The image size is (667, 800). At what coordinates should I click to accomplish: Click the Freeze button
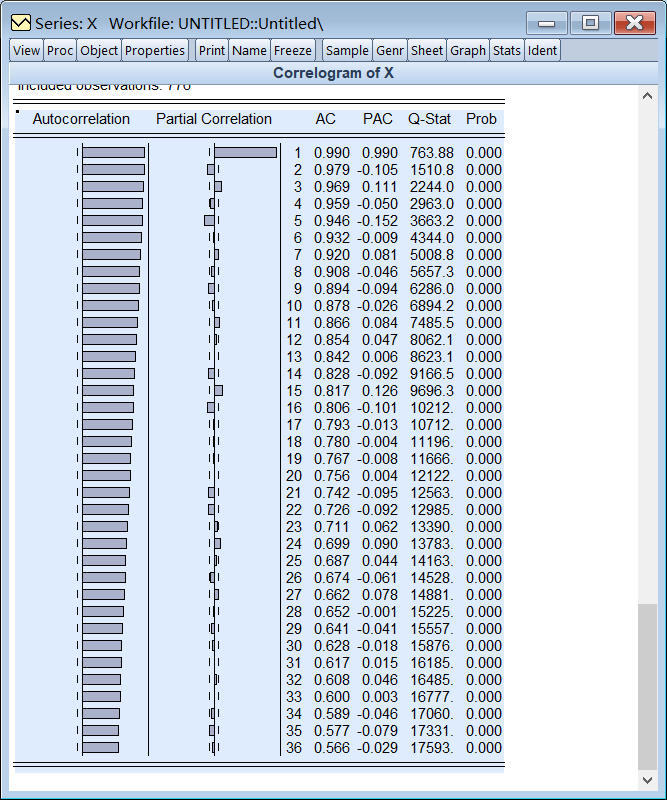pyautogui.click(x=292, y=51)
